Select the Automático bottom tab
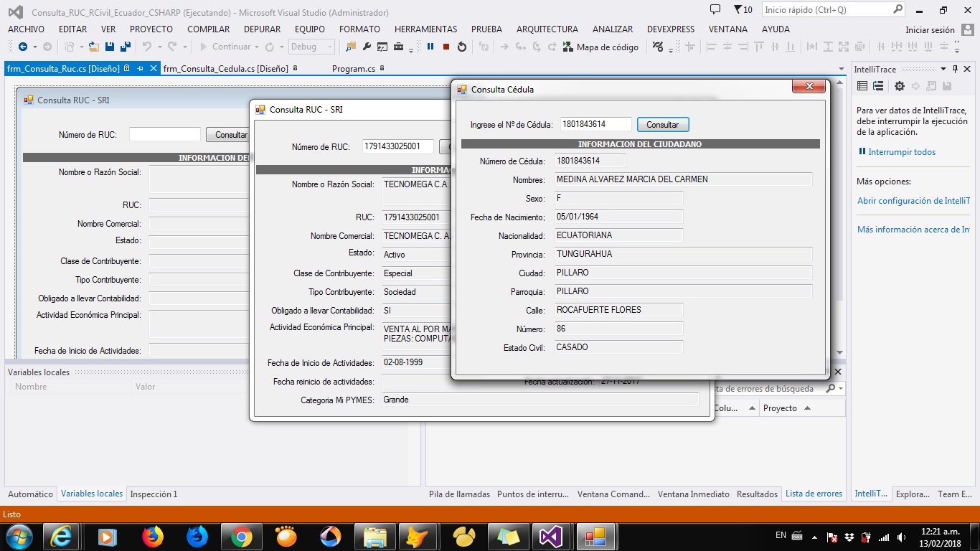This screenshot has height=551, width=980. click(30, 494)
